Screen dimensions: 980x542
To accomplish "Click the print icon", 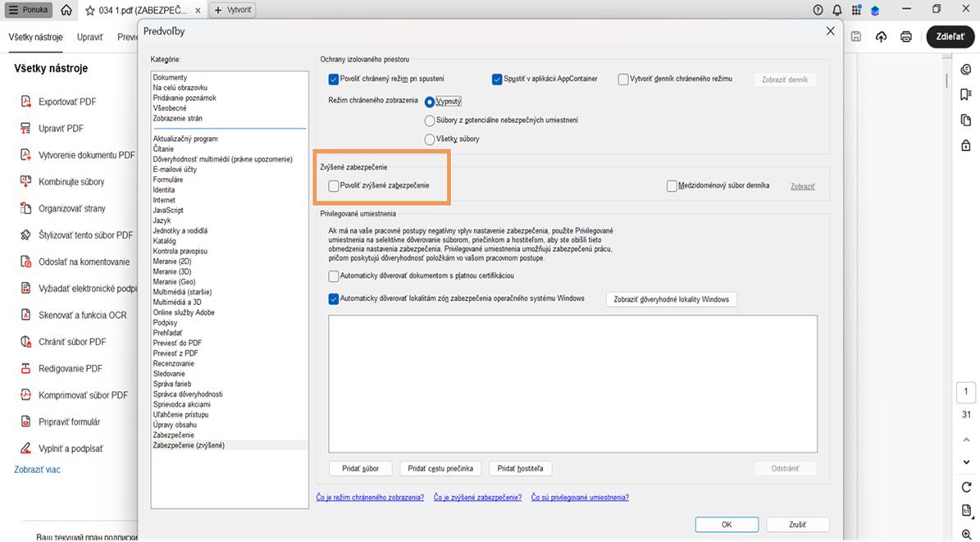I will click(905, 37).
